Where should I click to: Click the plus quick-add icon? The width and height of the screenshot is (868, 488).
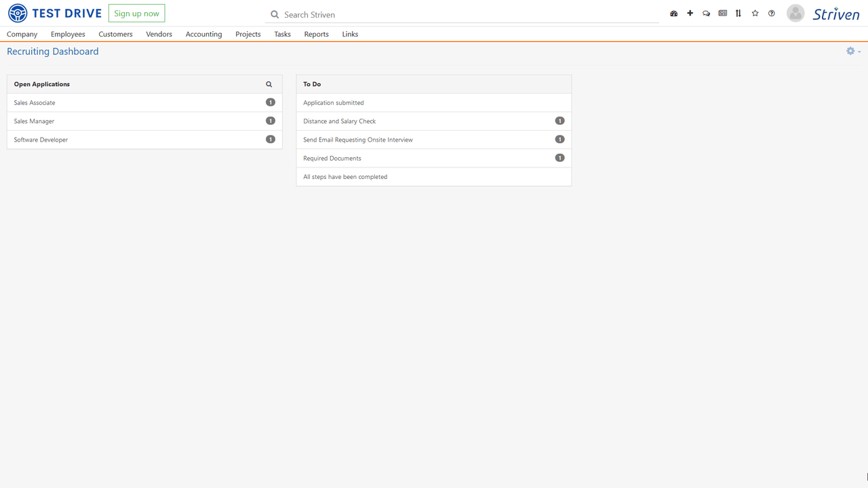(x=690, y=14)
